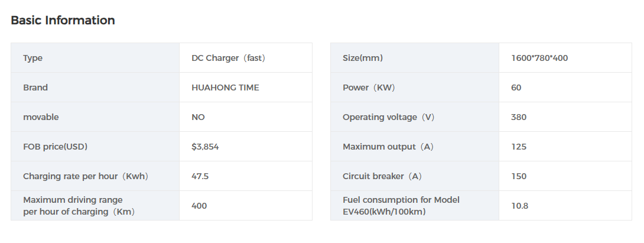
Task: Select the 47.5 charging rate value
Action: click(200, 176)
